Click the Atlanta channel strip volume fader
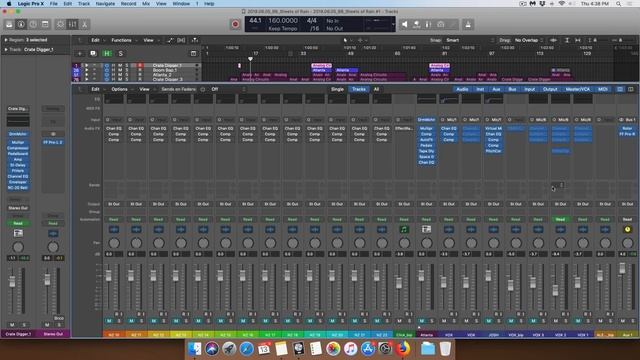This screenshot has height=360, width=640. 422,276
